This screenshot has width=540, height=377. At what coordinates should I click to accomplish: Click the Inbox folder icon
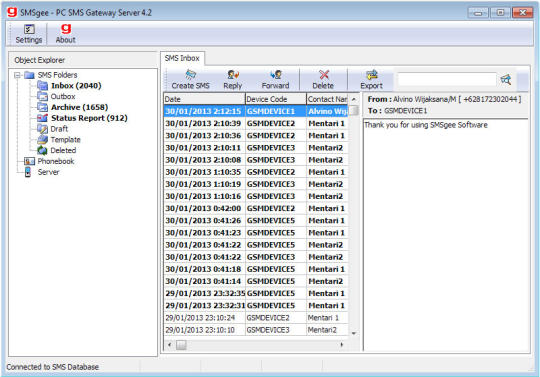click(42, 85)
